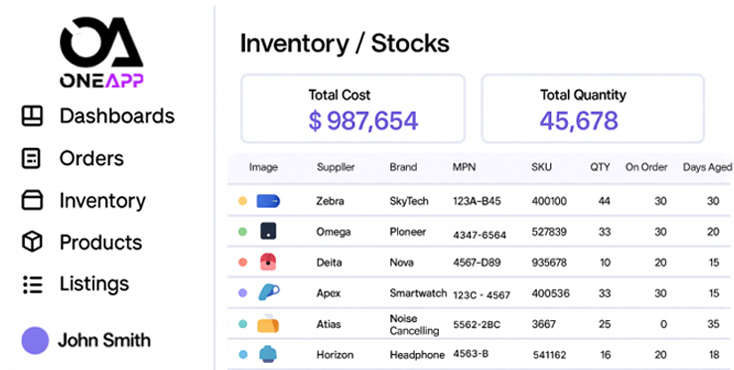Click the Listings list icon
Viewport: 734px width, 370px height.
click(32, 284)
